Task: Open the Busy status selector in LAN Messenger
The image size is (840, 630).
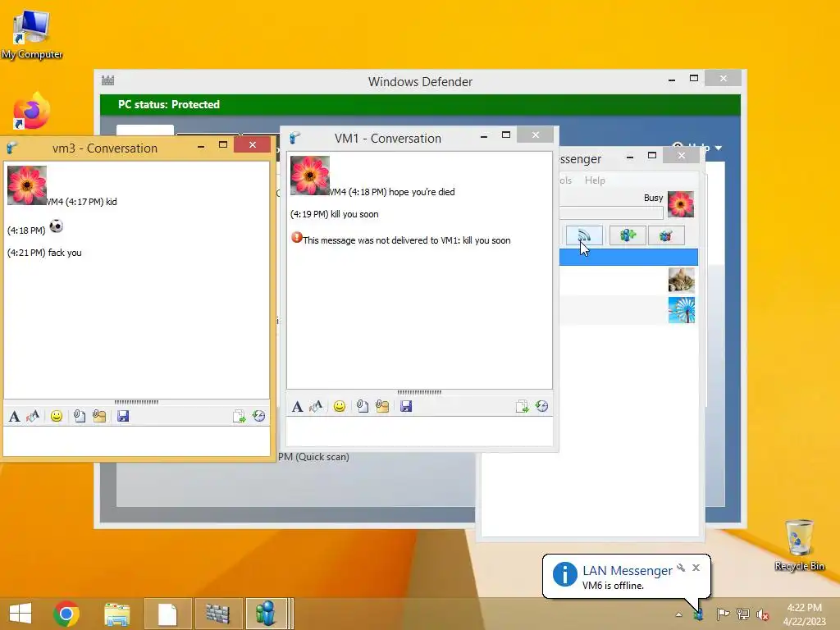Action: (x=653, y=198)
